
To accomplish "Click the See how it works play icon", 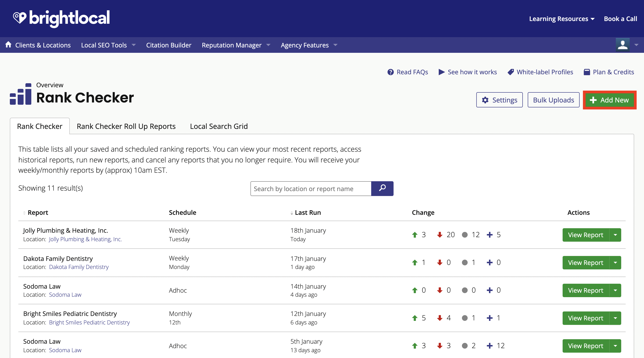I will pyautogui.click(x=441, y=72).
